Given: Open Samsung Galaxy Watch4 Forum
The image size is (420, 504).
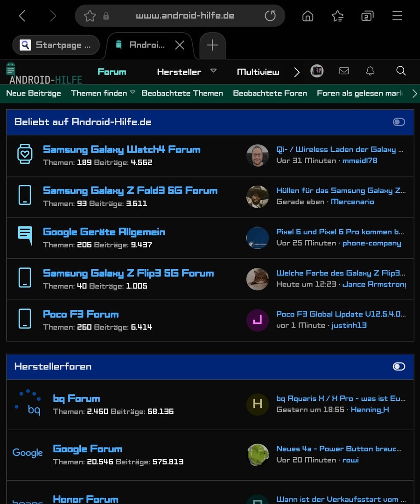Looking at the screenshot, I should point(122,149).
